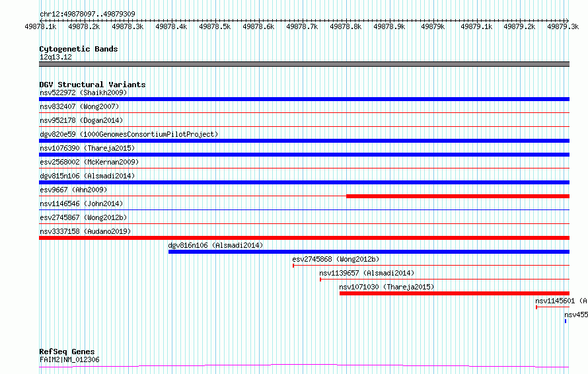This screenshot has width=588, height=374.
Task: Click the nsv1145601 variant label
Action: point(561,301)
